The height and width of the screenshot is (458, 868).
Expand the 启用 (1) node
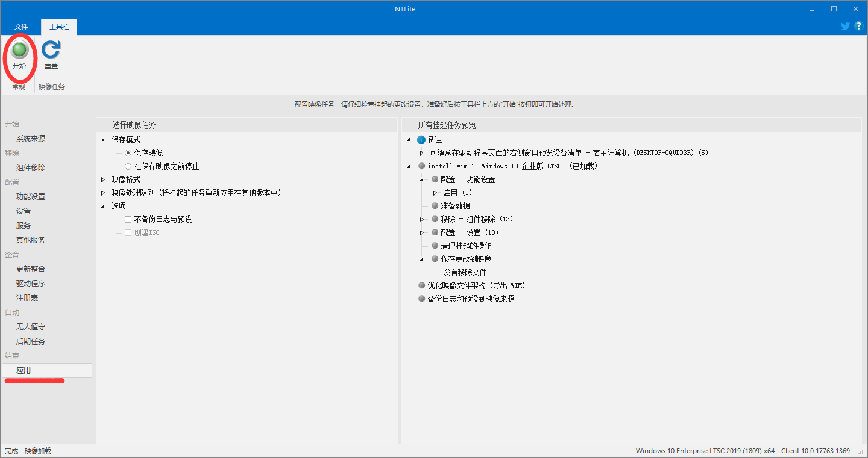click(435, 192)
